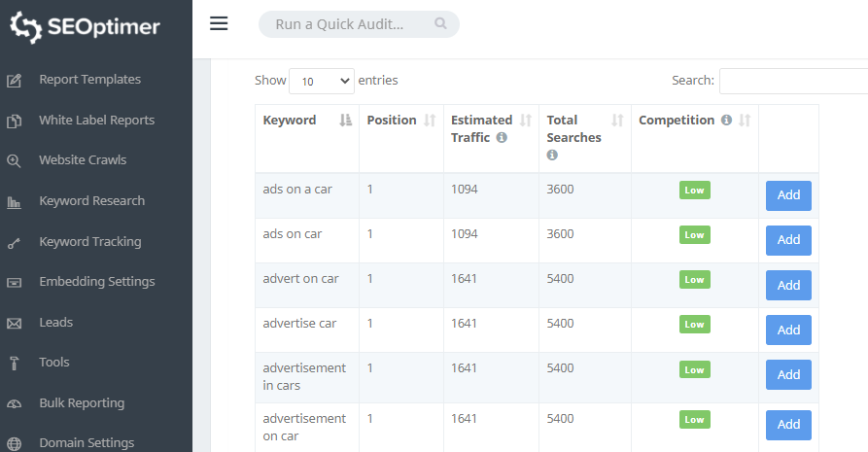868x452 pixels.
Task: Click the table Search input field
Action: 793,82
